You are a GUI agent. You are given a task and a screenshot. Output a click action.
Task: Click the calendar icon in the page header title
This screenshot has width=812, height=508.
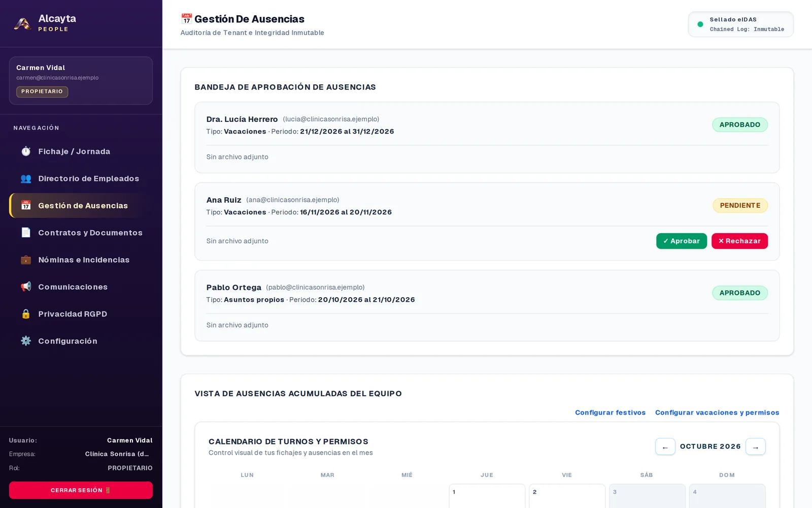(x=186, y=19)
